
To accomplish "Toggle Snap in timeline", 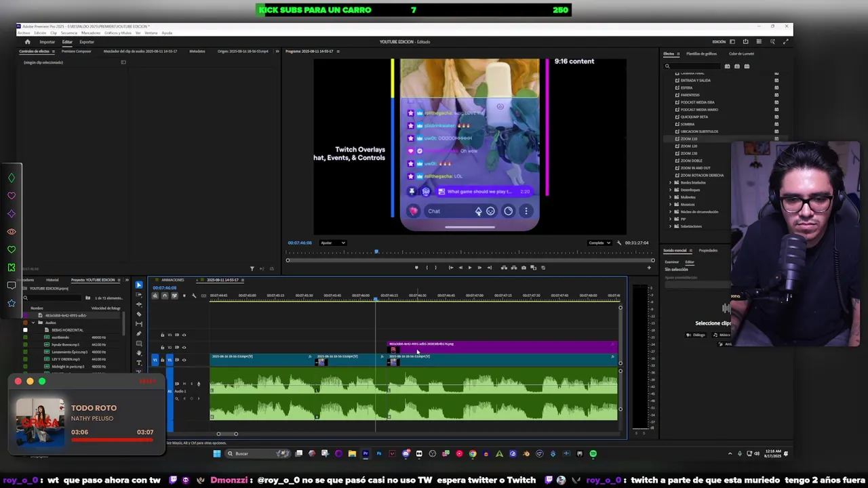I will (x=165, y=296).
